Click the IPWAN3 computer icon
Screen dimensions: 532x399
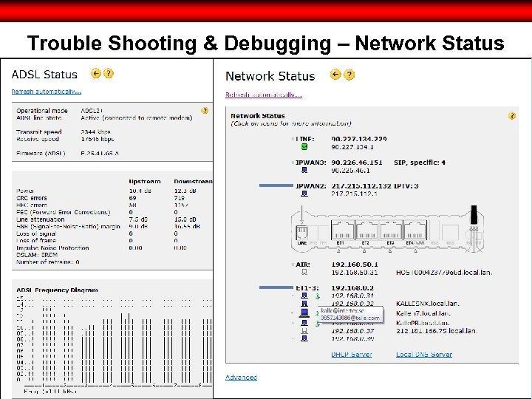(304, 170)
